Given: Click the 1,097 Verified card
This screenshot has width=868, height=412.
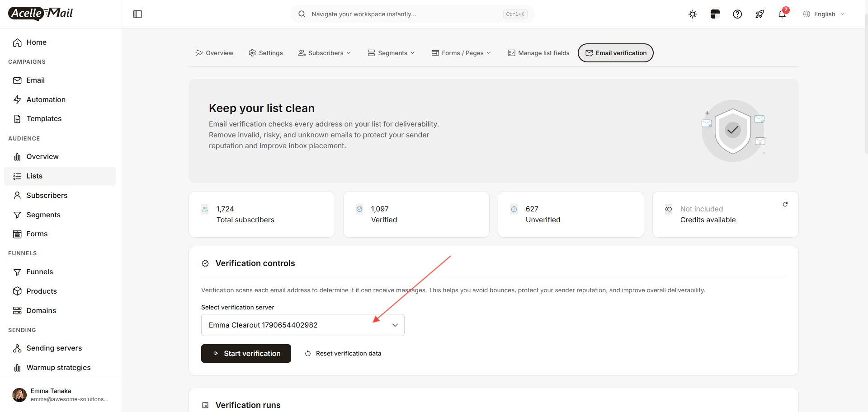Looking at the screenshot, I should point(416,214).
